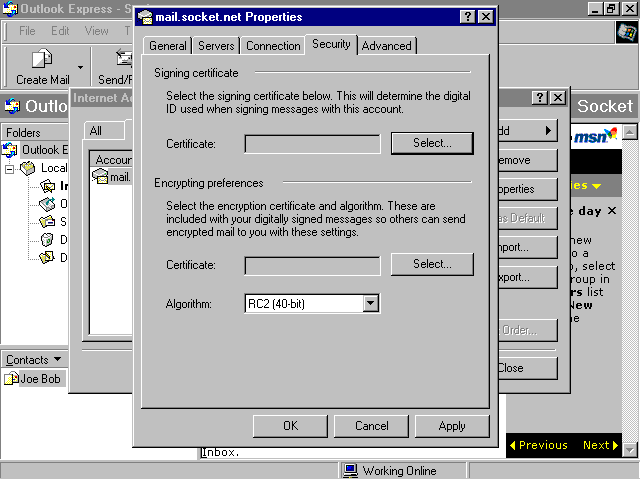640x480 pixels.
Task: Close the Internet Accounts window
Action: (558, 98)
